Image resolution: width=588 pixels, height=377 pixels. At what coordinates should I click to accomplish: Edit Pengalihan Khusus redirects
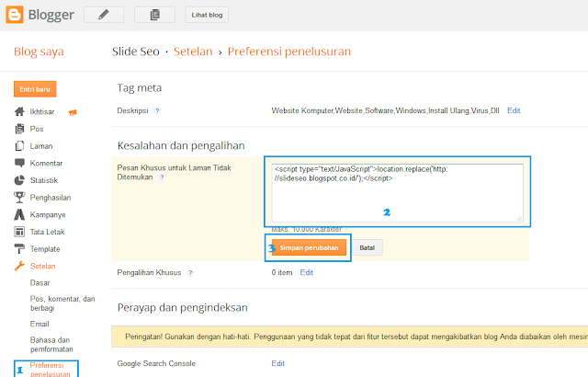[306, 273]
